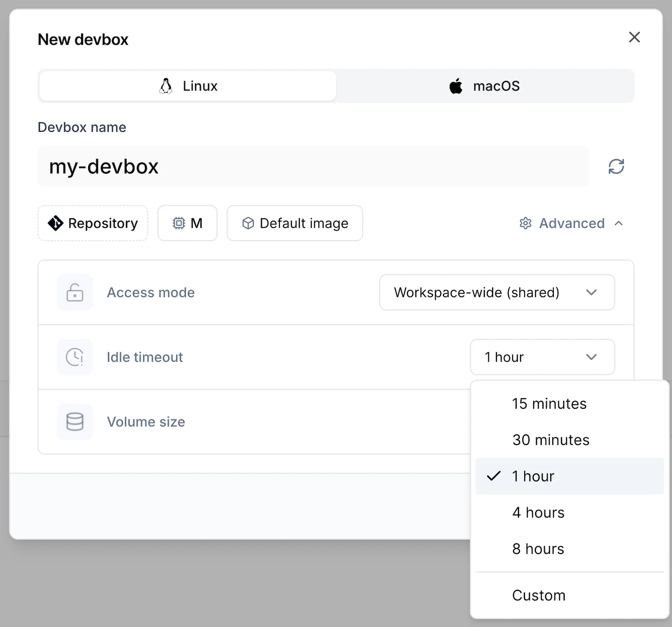The width and height of the screenshot is (672, 627).
Task: Click the clock icon beside Idle timeout
Action: click(x=75, y=357)
